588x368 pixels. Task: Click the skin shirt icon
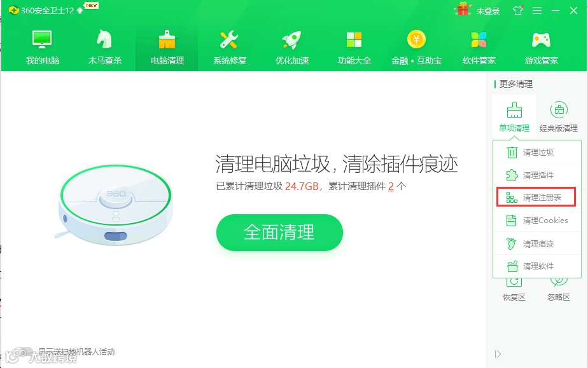point(518,10)
